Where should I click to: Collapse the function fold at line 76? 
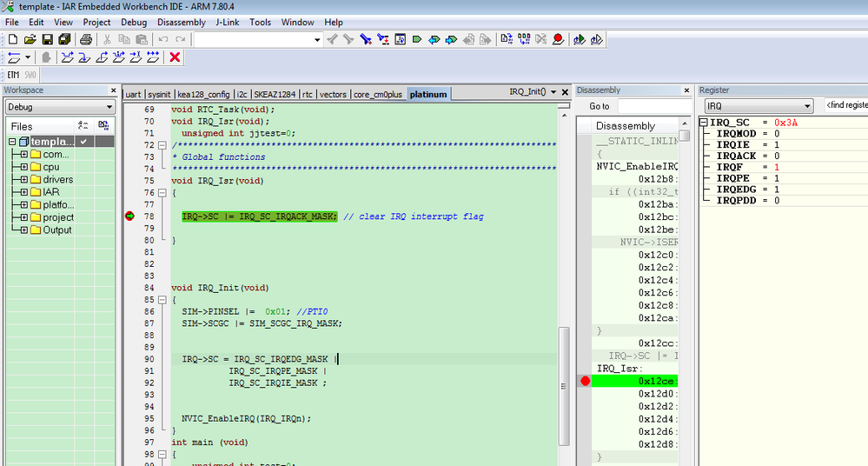[162, 193]
